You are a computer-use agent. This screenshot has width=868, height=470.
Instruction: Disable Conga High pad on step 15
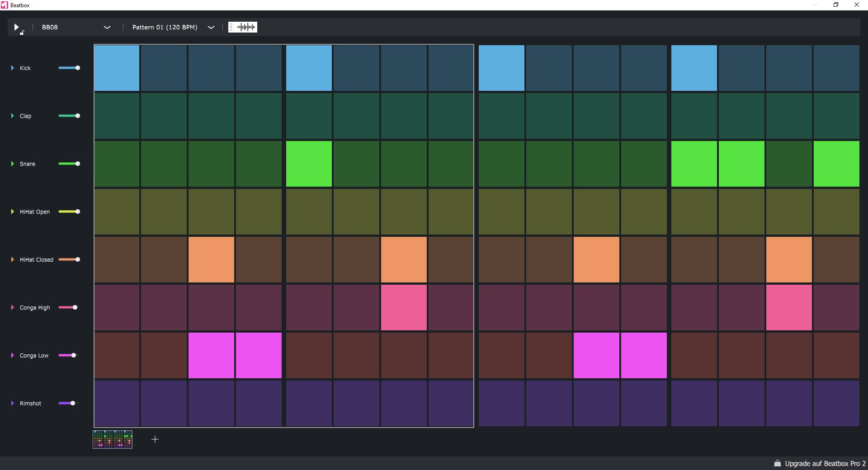[x=789, y=307]
